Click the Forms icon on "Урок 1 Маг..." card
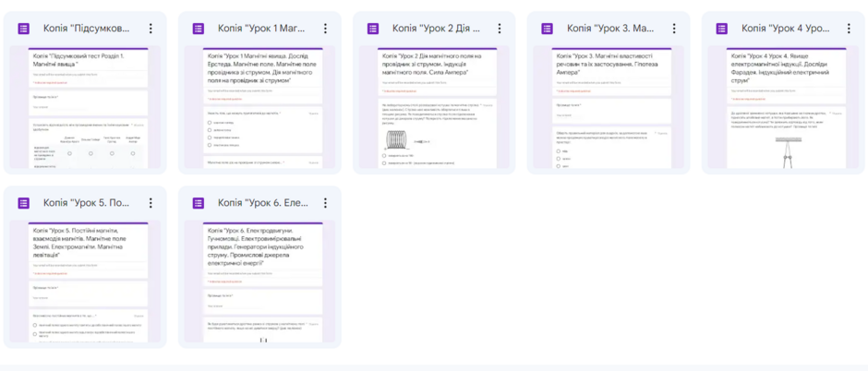The height and width of the screenshot is (371, 868). click(199, 29)
